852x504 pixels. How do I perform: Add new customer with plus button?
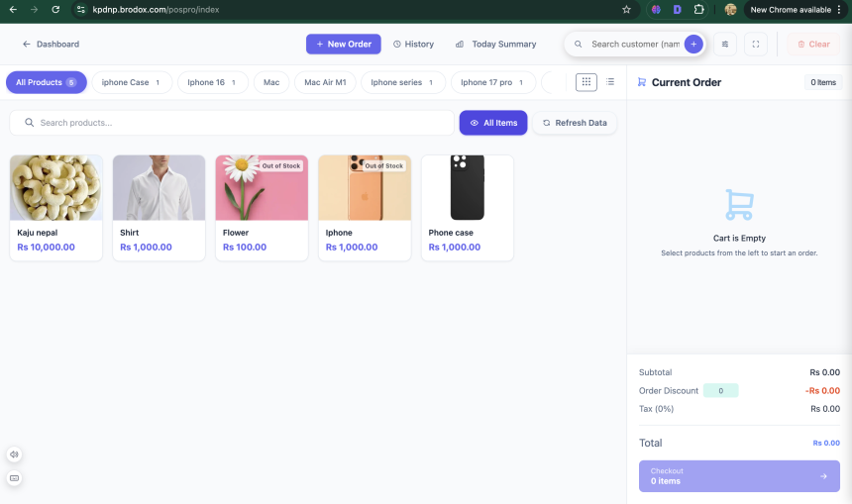pyautogui.click(x=693, y=44)
